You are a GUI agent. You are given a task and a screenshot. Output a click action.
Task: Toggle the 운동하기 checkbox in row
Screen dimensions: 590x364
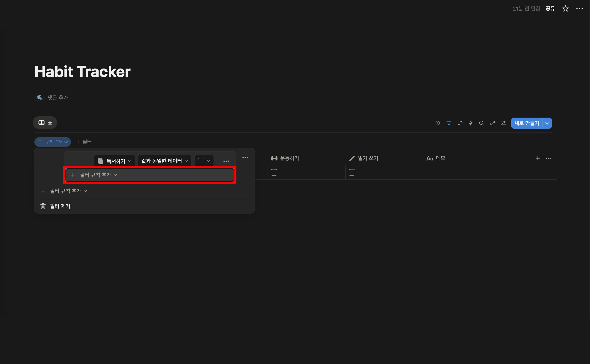point(274,172)
